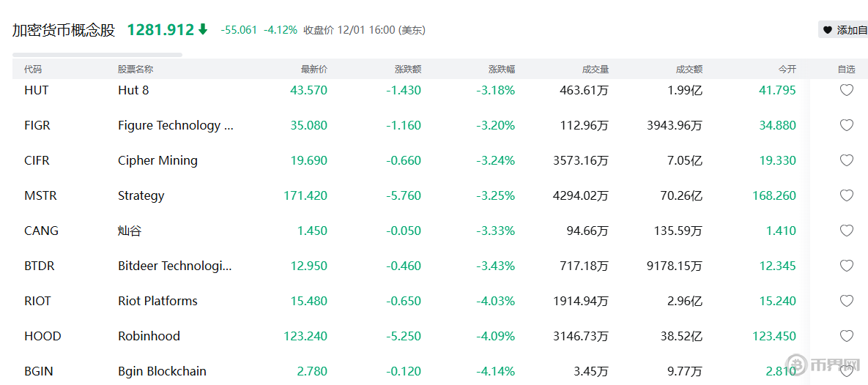Click the 今开 column header
This screenshot has width=868, height=385.
click(787, 70)
